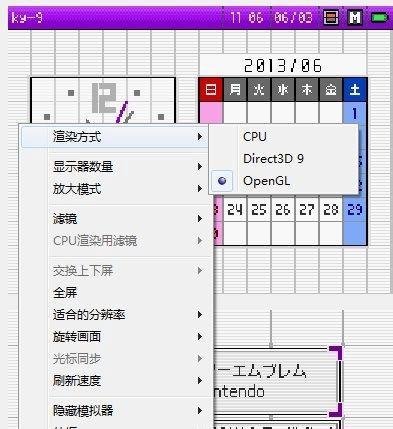Click the 土 Saturday column header
393x429 pixels.
coord(355,90)
